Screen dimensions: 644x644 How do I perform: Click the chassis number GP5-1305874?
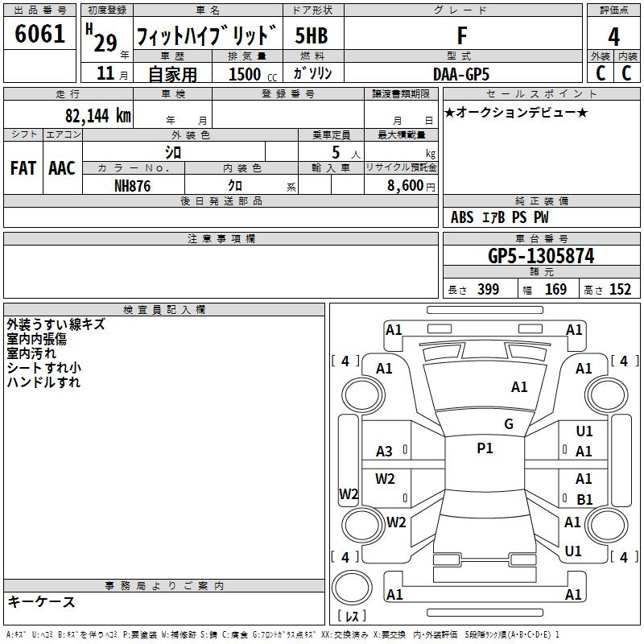tap(541, 256)
